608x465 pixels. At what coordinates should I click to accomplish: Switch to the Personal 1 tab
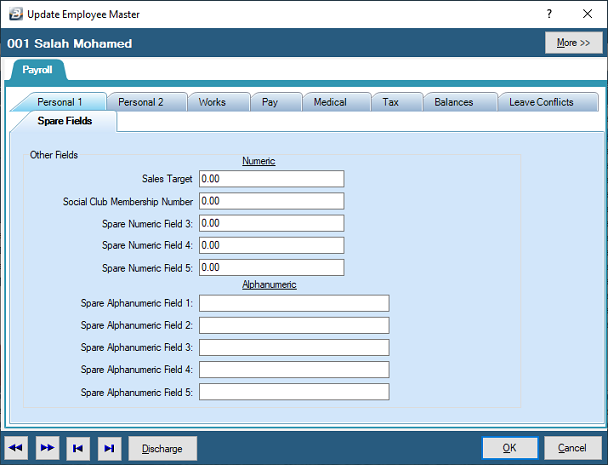(x=60, y=102)
